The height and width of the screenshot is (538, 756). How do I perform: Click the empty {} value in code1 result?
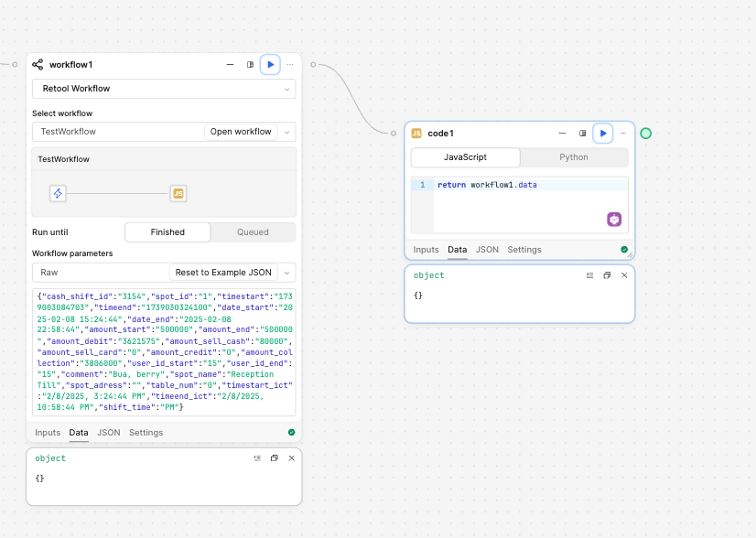418,296
